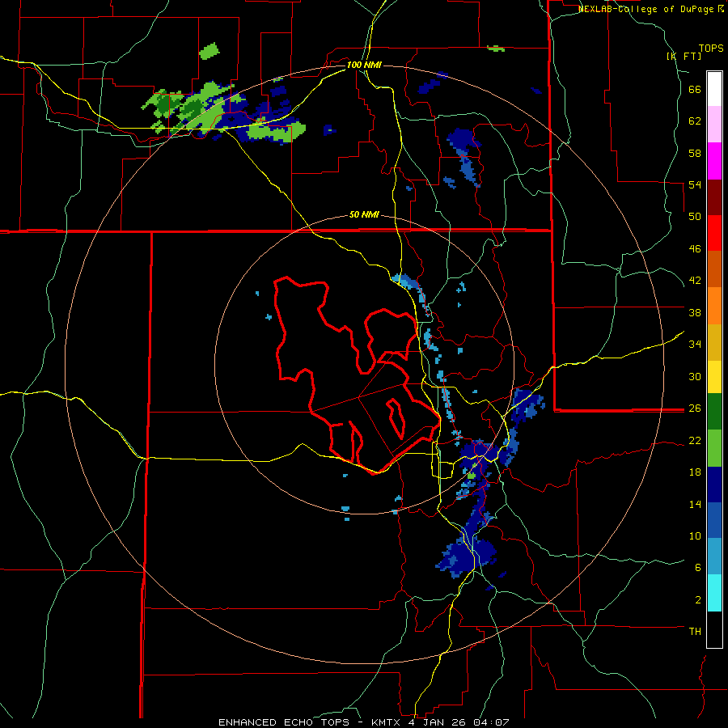
Task: Choose the maroon legend color band
Action: click(714, 197)
